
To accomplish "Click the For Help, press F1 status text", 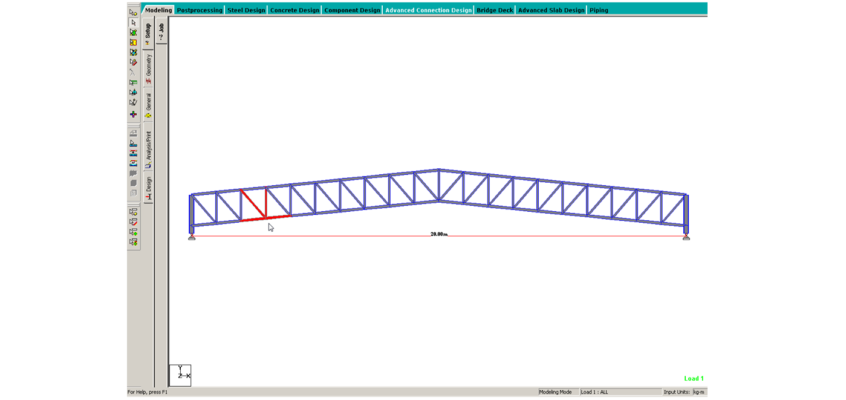I will point(148,392).
